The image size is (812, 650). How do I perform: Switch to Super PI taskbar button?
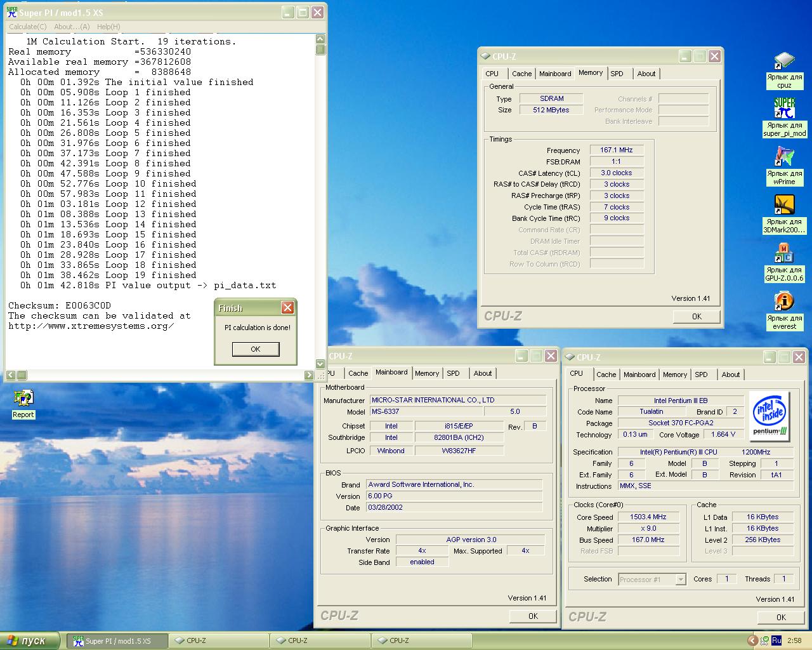point(117,640)
